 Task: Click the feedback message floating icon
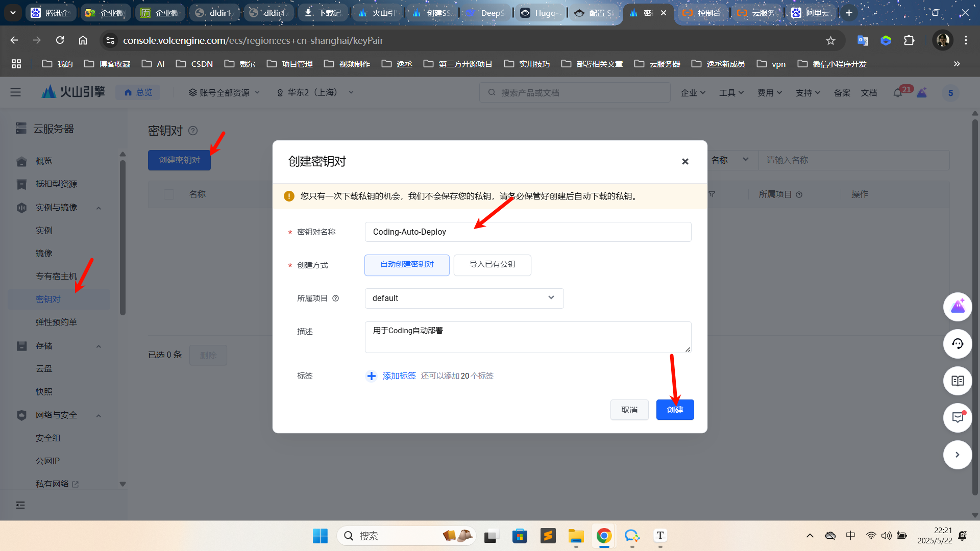pos(957,417)
